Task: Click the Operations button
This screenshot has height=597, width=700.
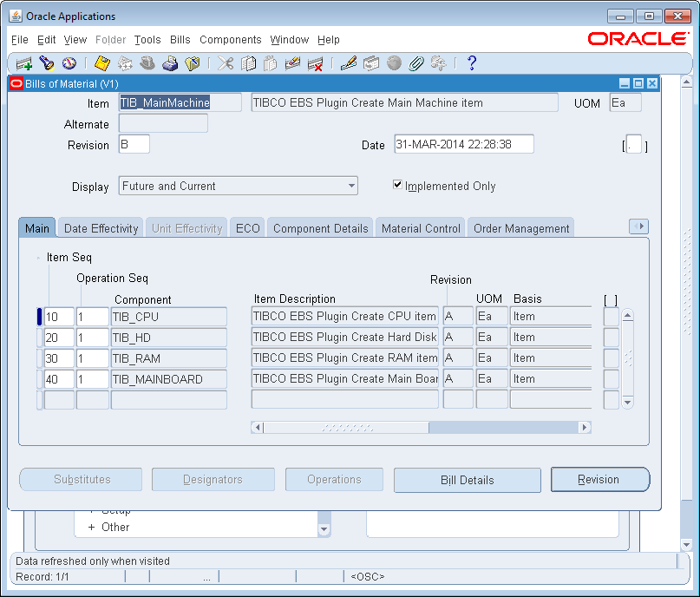Action: (x=334, y=480)
